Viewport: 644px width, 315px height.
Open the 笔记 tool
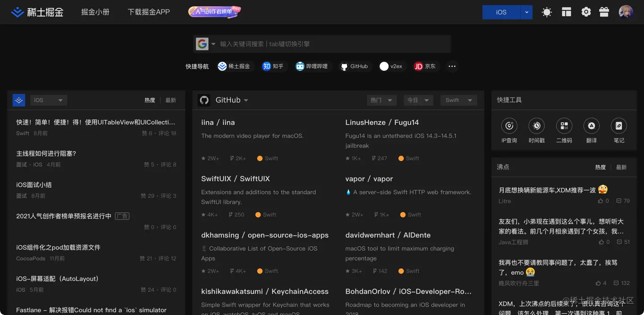click(x=619, y=131)
